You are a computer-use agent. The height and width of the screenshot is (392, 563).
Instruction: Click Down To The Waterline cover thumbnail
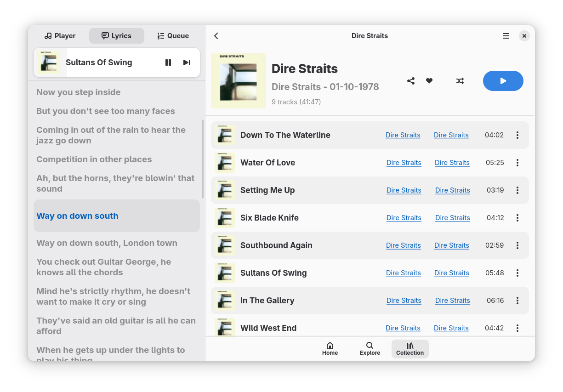click(225, 135)
